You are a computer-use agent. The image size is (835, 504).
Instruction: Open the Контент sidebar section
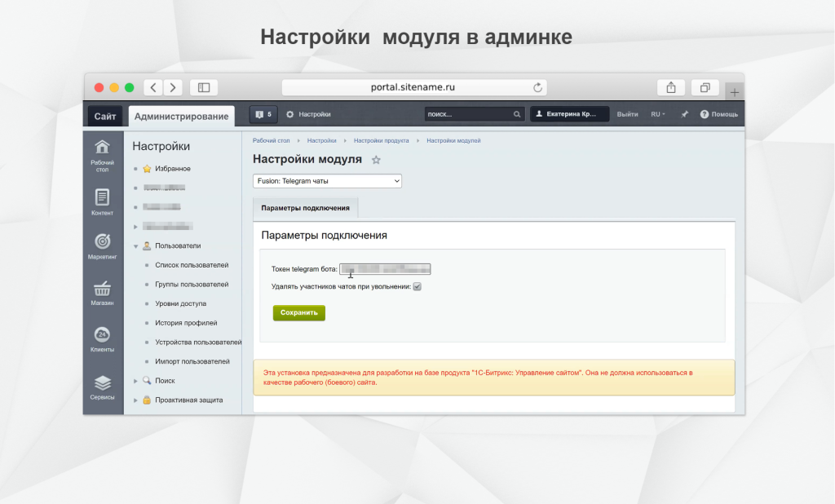pyautogui.click(x=102, y=202)
